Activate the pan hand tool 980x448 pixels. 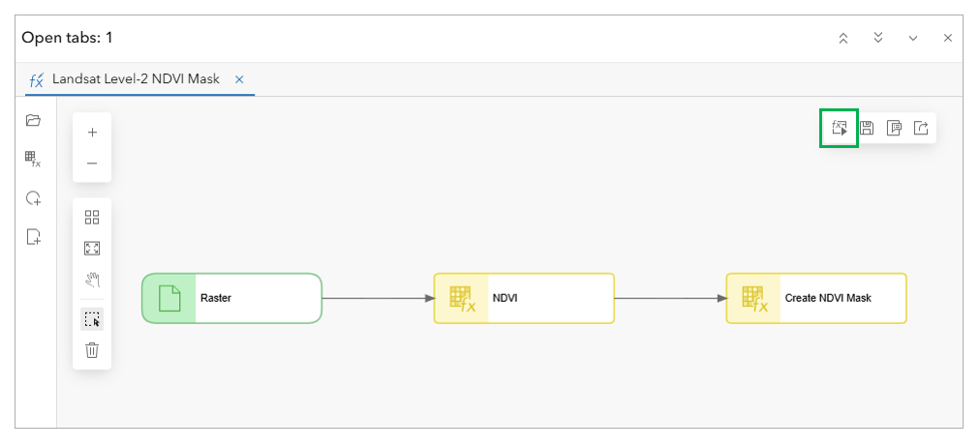click(92, 280)
